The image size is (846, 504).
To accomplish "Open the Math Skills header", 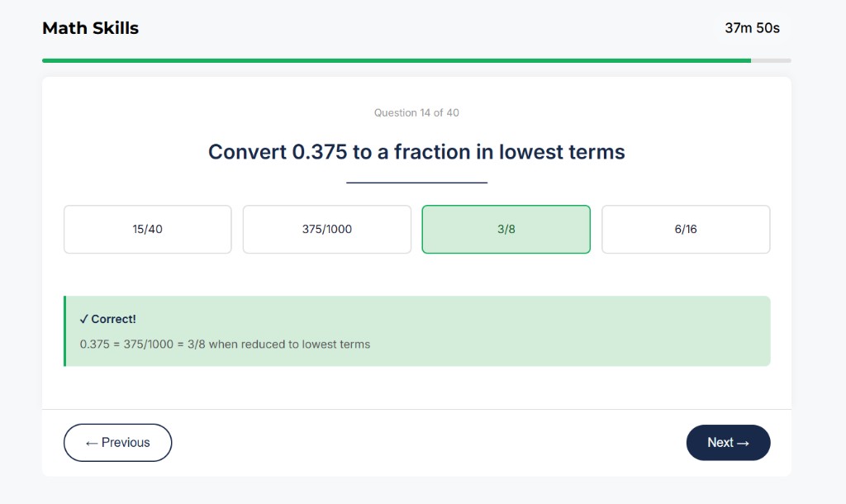I will [90, 27].
